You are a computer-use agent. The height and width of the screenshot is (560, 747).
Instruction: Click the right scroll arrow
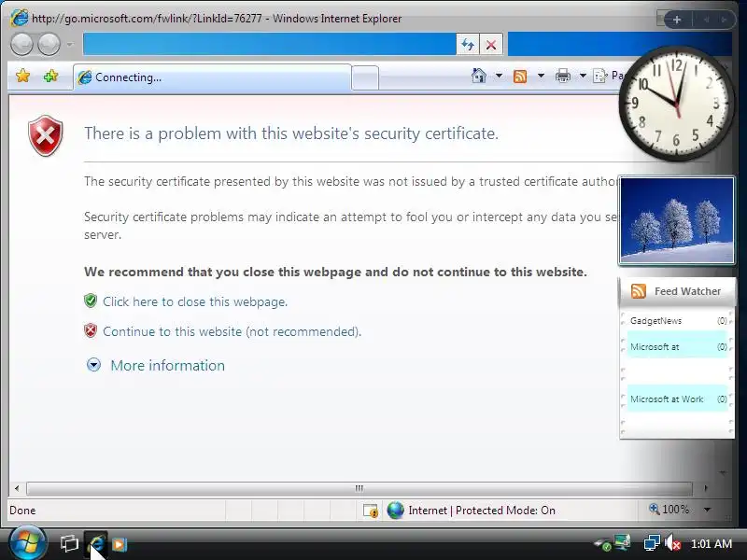706,488
